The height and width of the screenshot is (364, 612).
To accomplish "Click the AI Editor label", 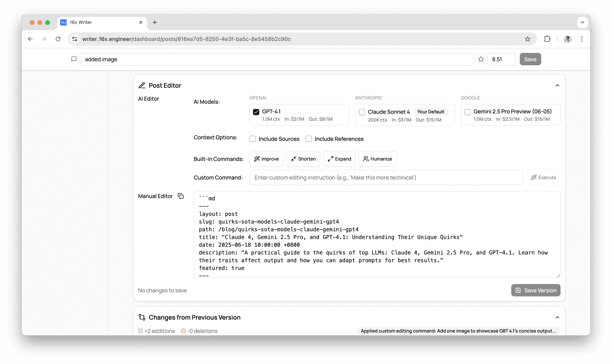I will 148,99.
